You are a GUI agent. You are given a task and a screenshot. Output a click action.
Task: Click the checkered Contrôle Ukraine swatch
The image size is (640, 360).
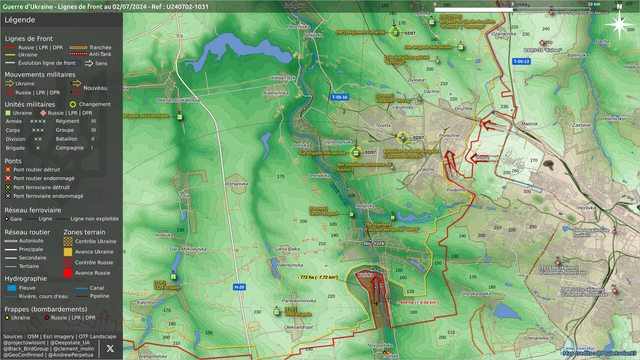tap(68, 241)
